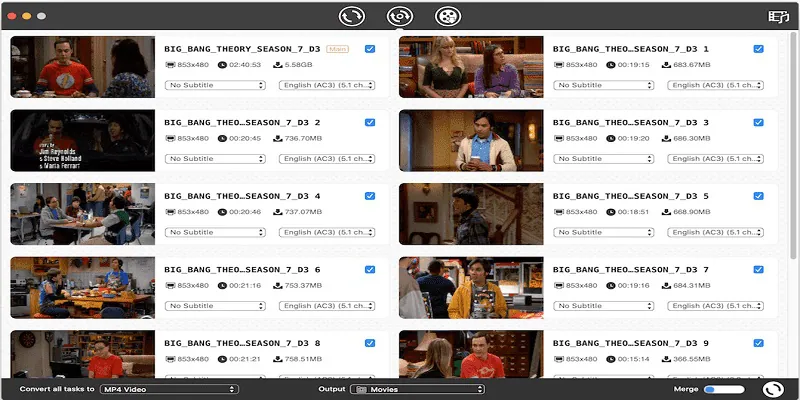Click clock icon beside 00:18:51
The width and height of the screenshot is (800, 400).
pyautogui.click(x=610, y=212)
